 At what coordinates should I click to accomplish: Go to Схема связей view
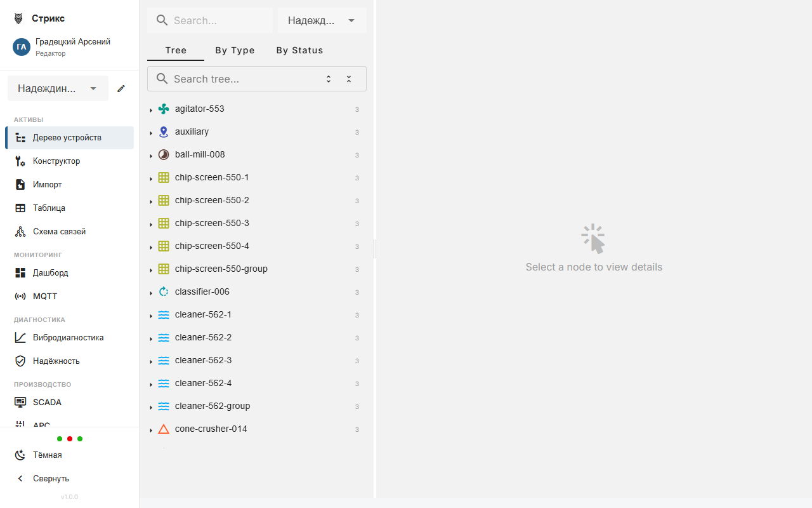pyautogui.click(x=59, y=232)
